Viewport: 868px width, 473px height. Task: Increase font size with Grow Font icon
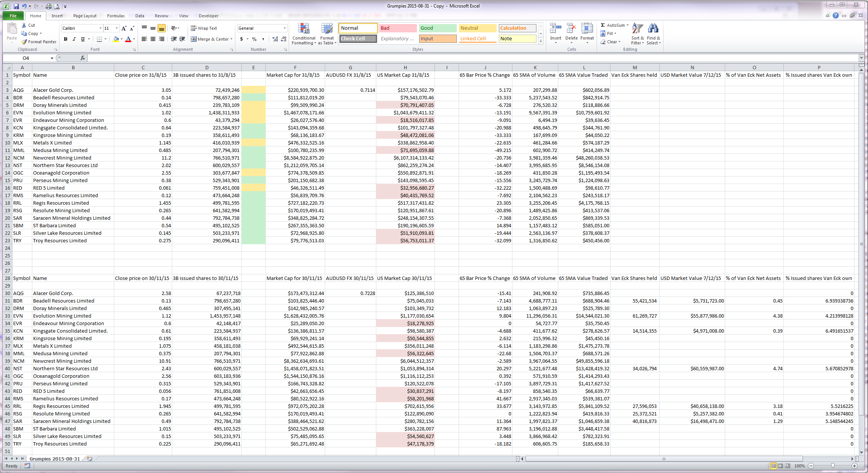(124, 28)
